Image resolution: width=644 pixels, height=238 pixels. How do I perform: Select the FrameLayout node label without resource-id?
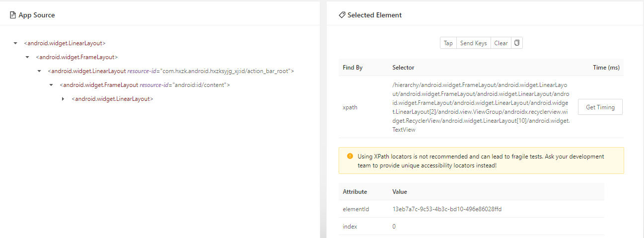(x=76, y=57)
